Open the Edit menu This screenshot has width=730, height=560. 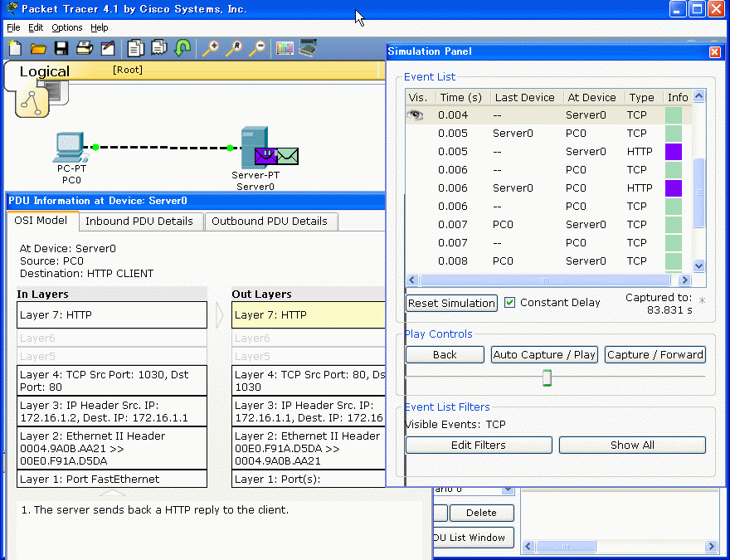click(36, 27)
